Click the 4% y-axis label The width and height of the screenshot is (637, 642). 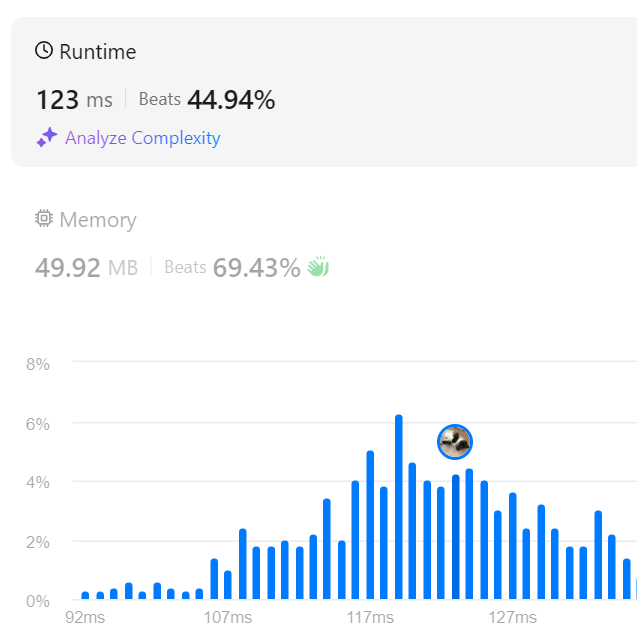38,482
